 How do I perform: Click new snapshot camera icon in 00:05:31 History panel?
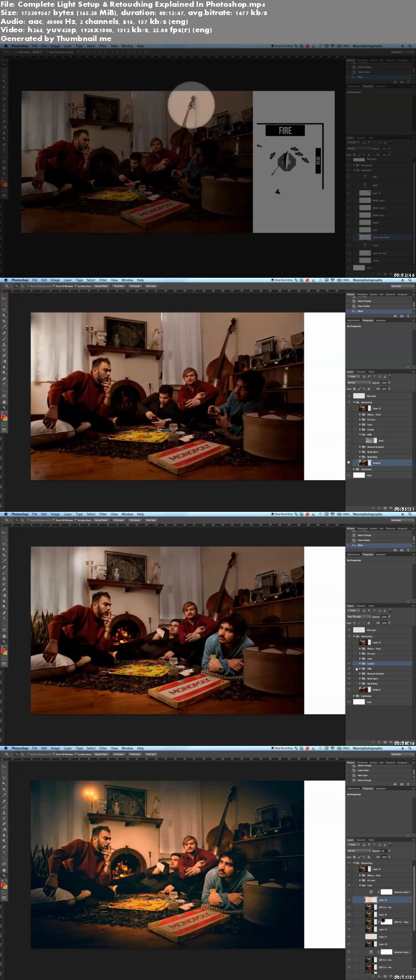click(x=402, y=316)
